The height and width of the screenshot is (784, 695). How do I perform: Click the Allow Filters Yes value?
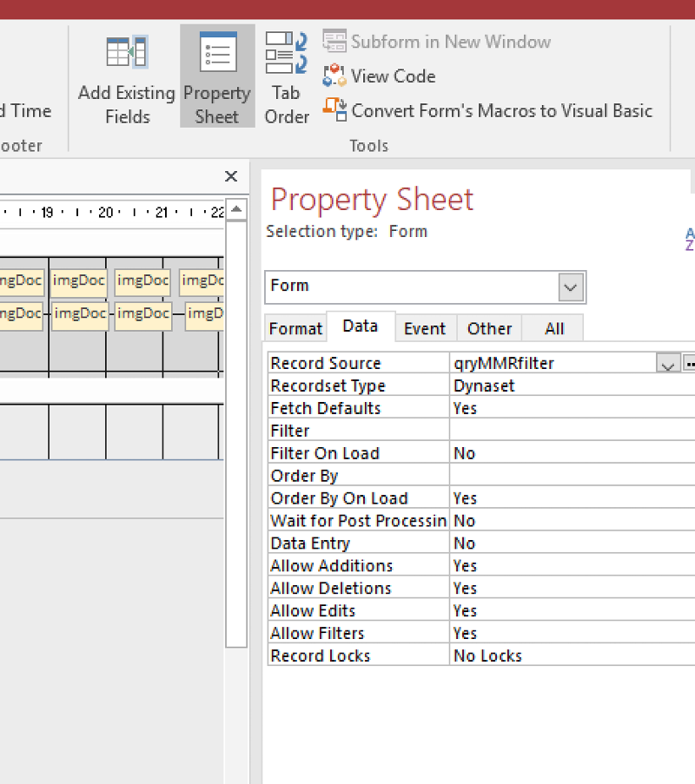[573, 633]
